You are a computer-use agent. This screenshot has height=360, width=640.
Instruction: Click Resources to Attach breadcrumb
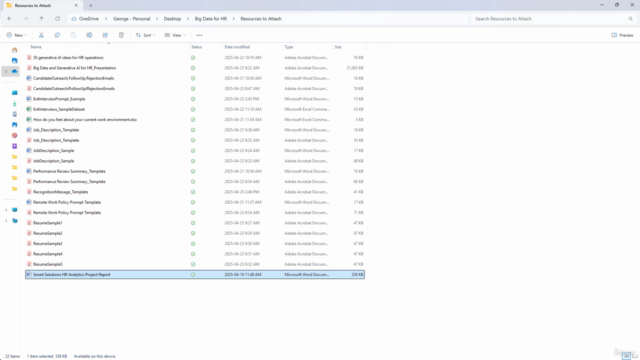pyautogui.click(x=261, y=19)
